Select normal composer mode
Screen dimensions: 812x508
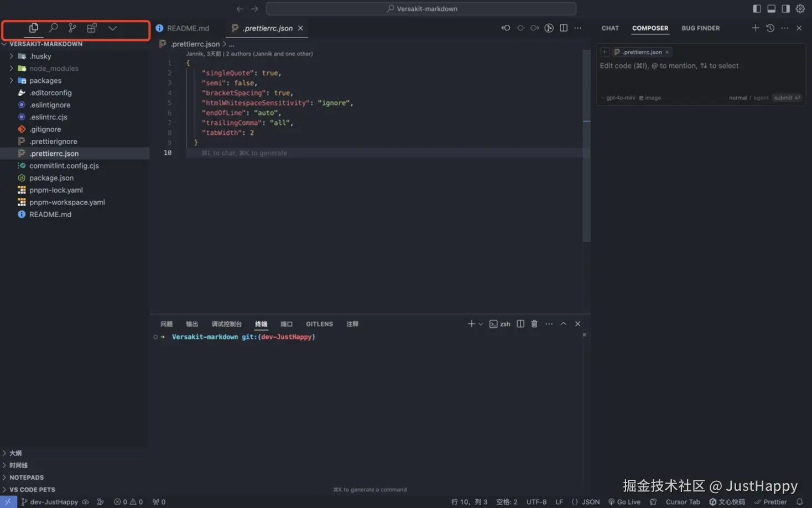tap(738, 98)
